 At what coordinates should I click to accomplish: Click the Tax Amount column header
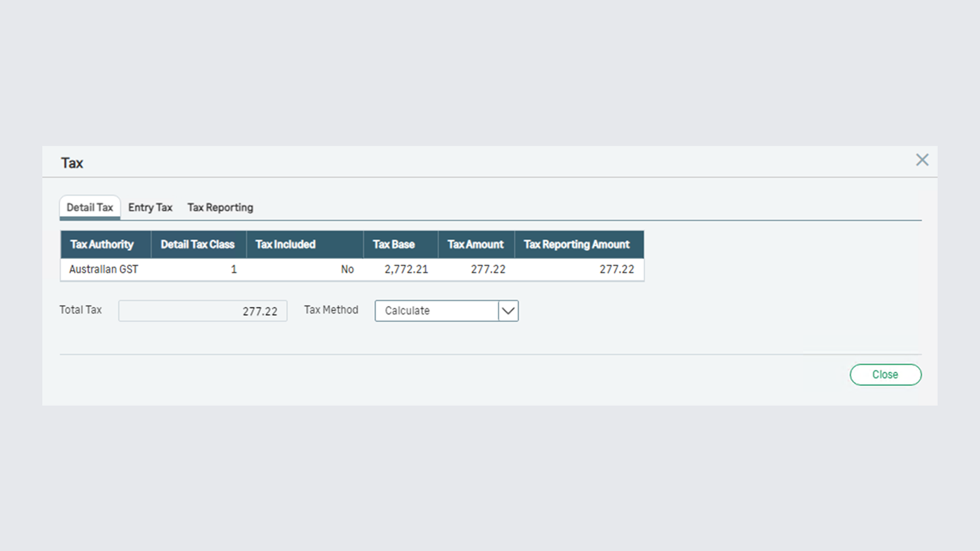pos(474,244)
